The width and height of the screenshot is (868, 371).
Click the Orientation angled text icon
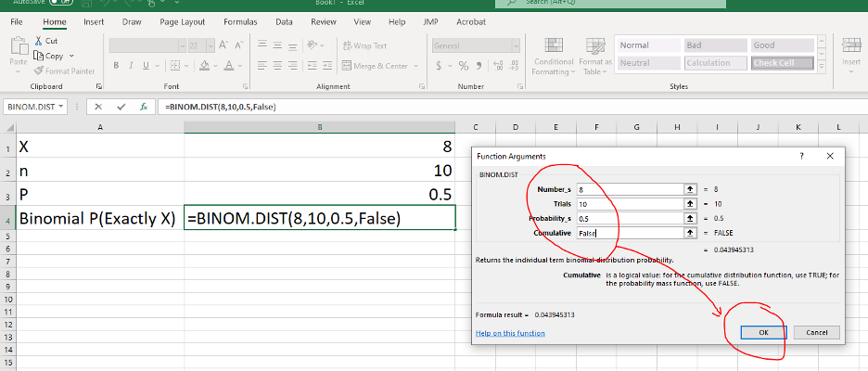tap(313, 45)
